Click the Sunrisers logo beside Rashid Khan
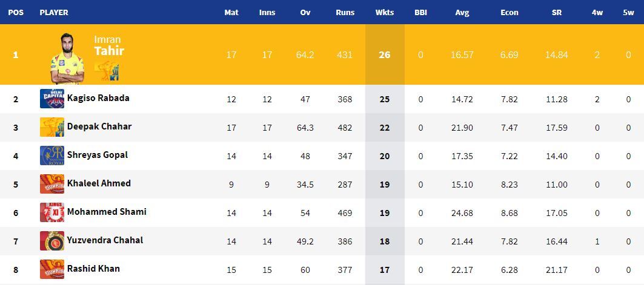Screen dimensions: 644x285 tap(51, 269)
